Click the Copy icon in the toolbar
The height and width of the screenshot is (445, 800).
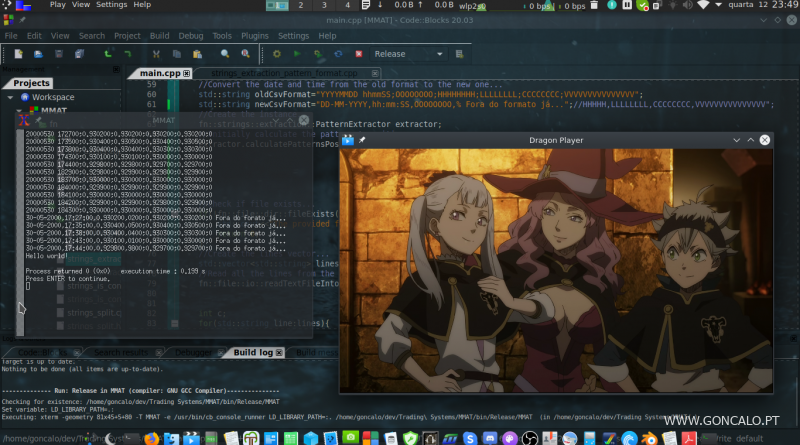[177, 54]
